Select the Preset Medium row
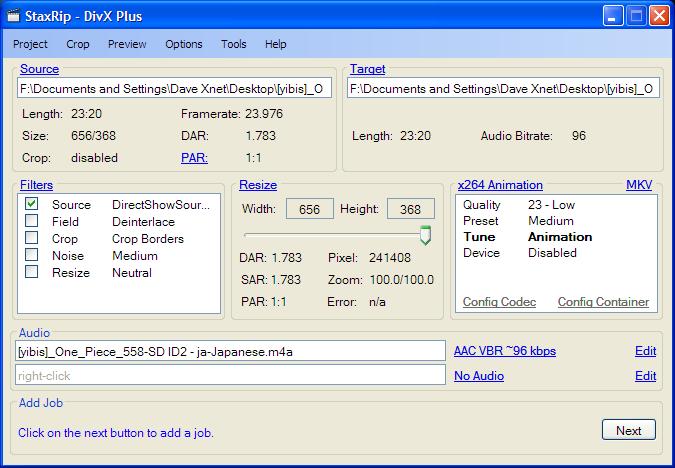The width and height of the screenshot is (675, 468). (556, 221)
